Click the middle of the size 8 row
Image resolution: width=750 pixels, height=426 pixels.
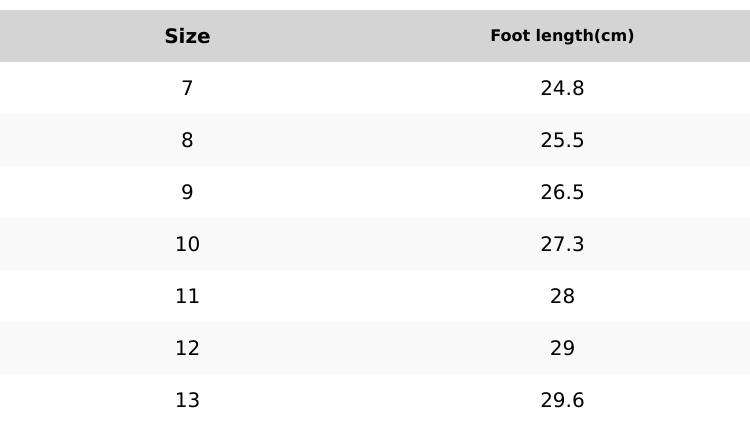point(375,140)
